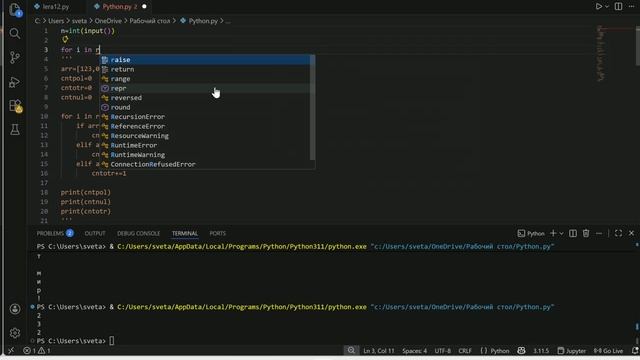The height and width of the screenshot is (360, 640).
Task: Open new terminal launch profile dropdown
Action: 562,233
